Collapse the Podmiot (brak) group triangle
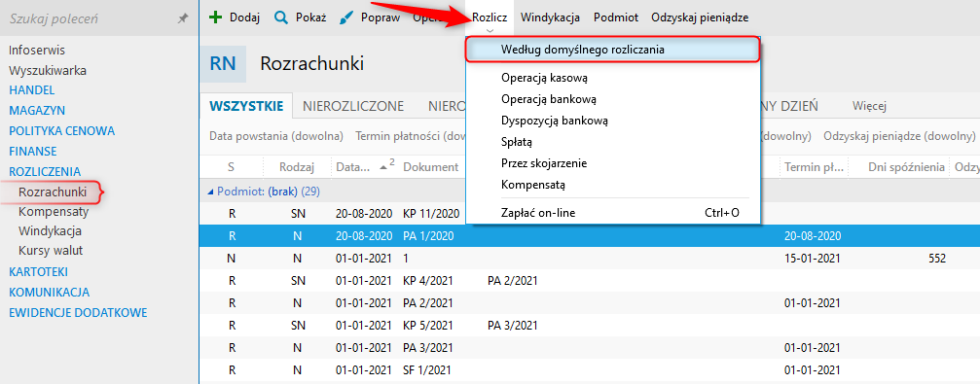The image size is (980, 384). 210,192
